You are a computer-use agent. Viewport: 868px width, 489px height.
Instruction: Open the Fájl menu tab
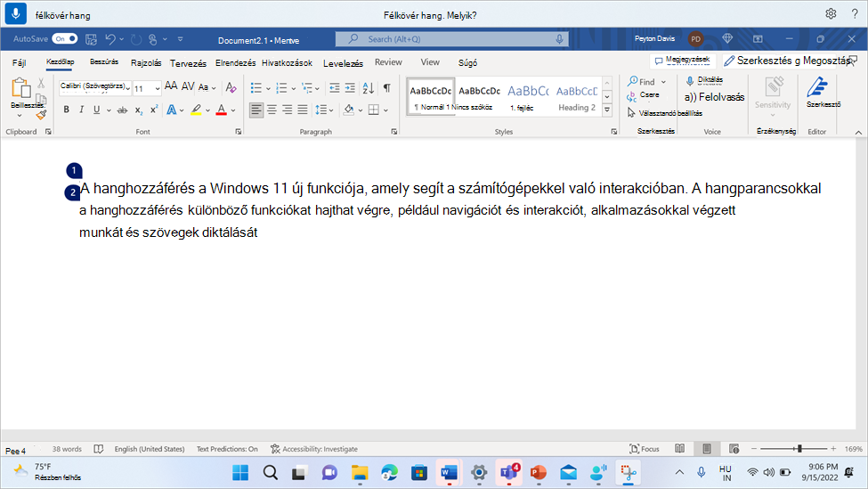[19, 62]
